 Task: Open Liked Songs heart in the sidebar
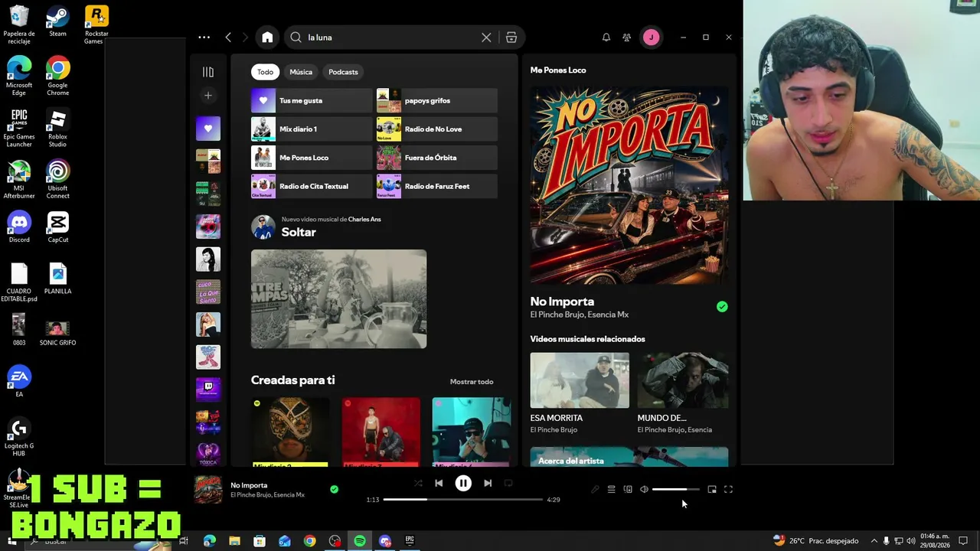pos(208,129)
